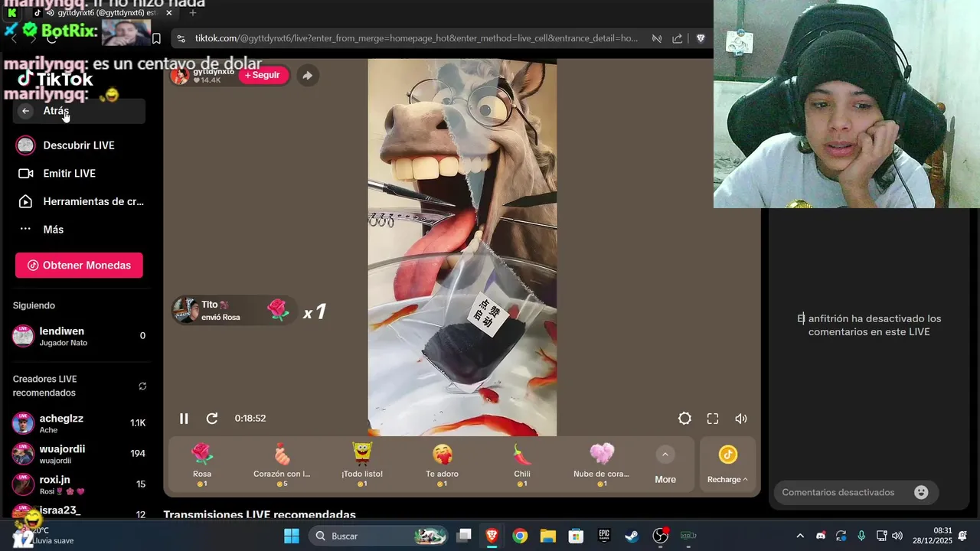The height and width of the screenshot is (551, 980).
Task: Open the Brave Shields icon
Action: 701,38
